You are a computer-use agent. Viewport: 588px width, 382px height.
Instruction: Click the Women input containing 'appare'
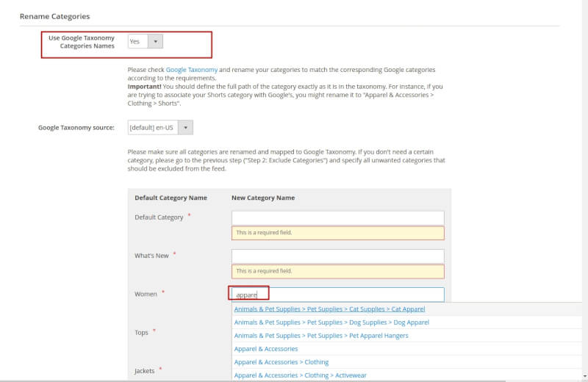337,295
